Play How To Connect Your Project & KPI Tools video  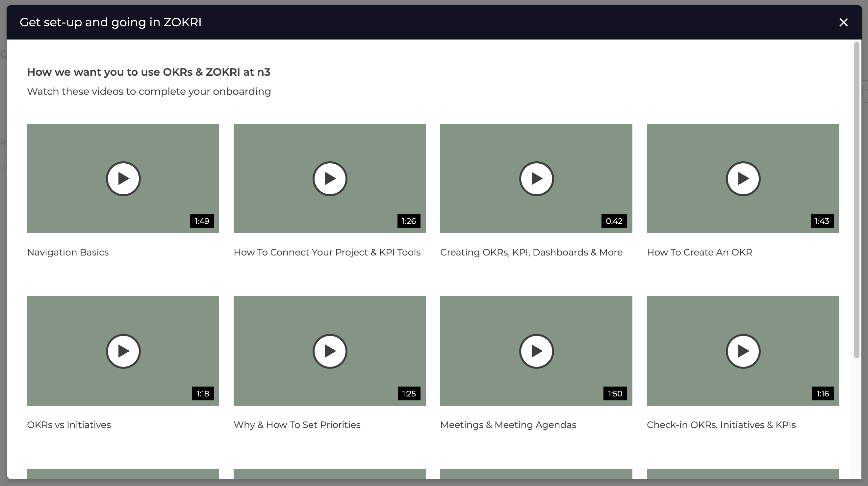point(330,179)
